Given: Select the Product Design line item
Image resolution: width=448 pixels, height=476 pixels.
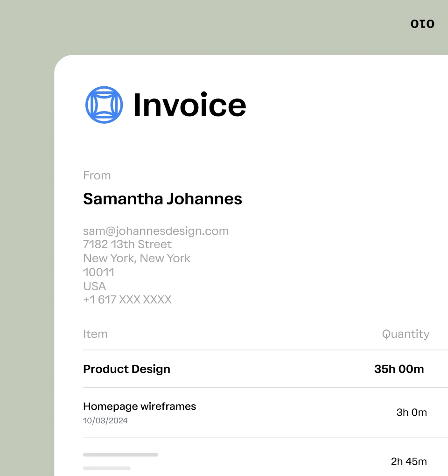Looking at the screenshot, I should tap(126, 369).
